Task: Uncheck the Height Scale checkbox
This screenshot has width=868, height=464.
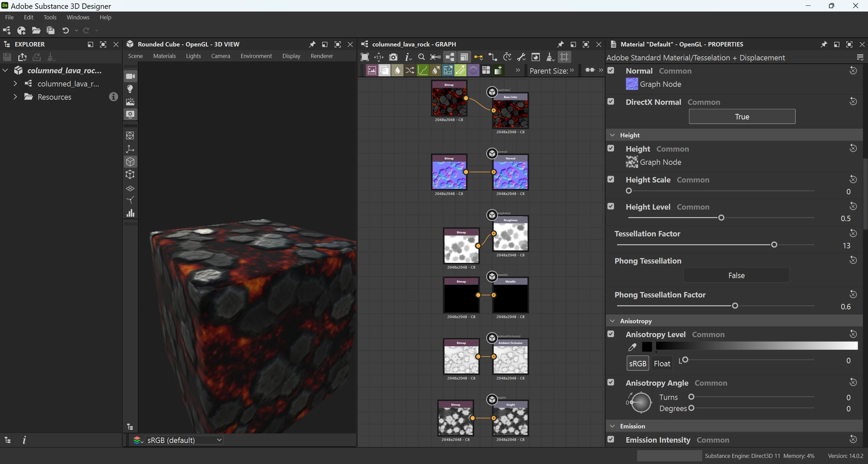Action: click(x=611, y=179)
